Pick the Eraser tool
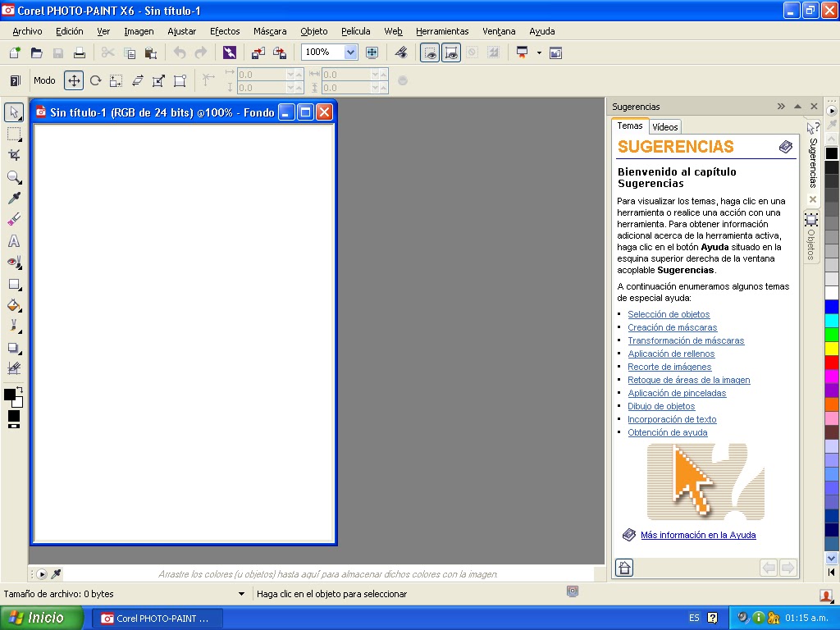The height and width of the screenshot is (630, 840). [13, 220]
